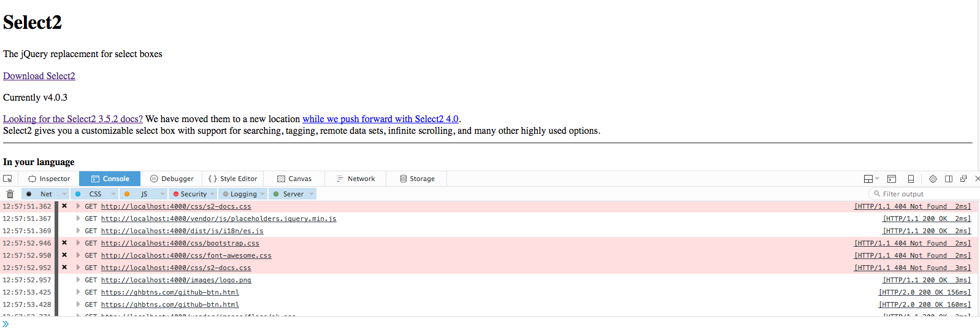Click the Filter output search field
The height and width of the screenshot is (329, 980).
coord(924,193)
